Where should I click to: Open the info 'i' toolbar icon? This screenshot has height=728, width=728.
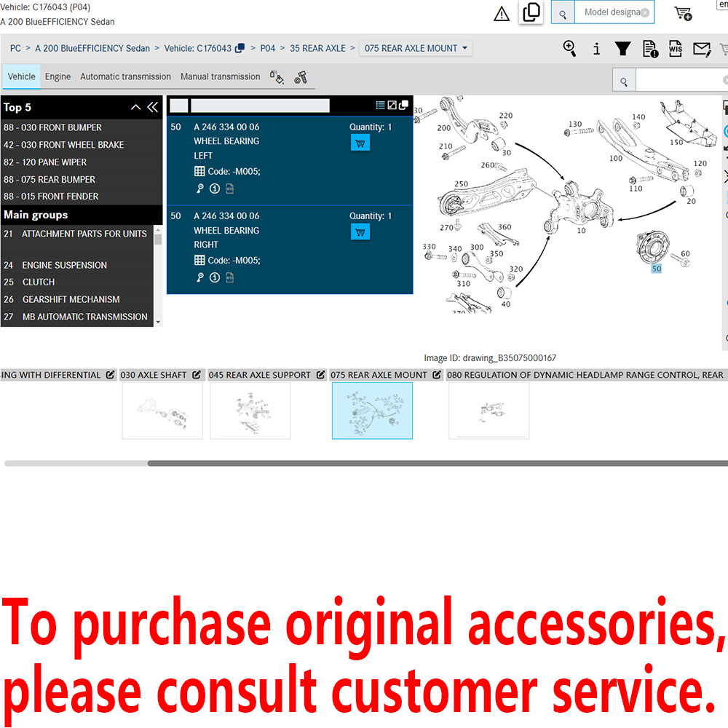(597, 48)
